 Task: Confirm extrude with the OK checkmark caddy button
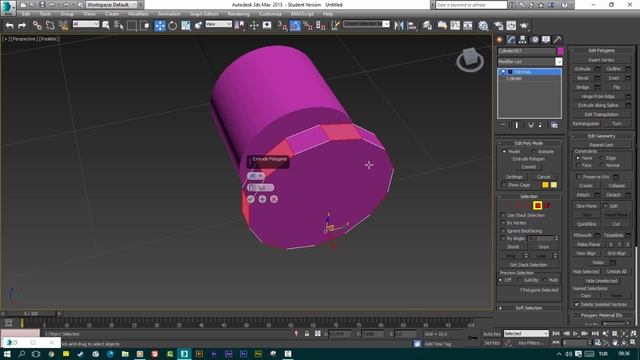(x=251, y=199)
